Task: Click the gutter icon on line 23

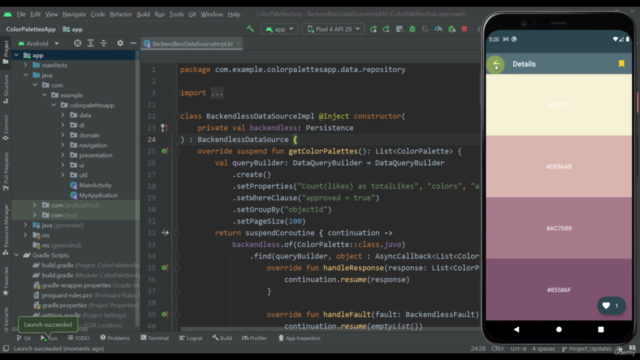Action: pos(164,128)
